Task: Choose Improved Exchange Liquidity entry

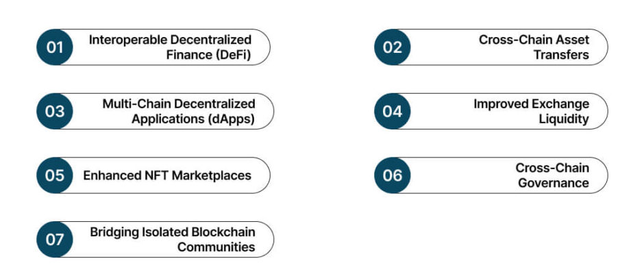Action: click(x=532, y=112)
